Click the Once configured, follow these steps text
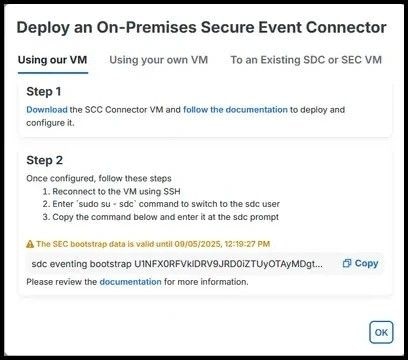Viewport: 408px width, 360px height. click(x=99, y=178)
